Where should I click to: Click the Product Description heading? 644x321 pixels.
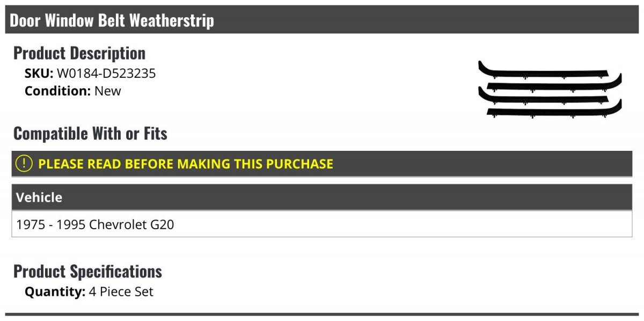tap(79, 53)
